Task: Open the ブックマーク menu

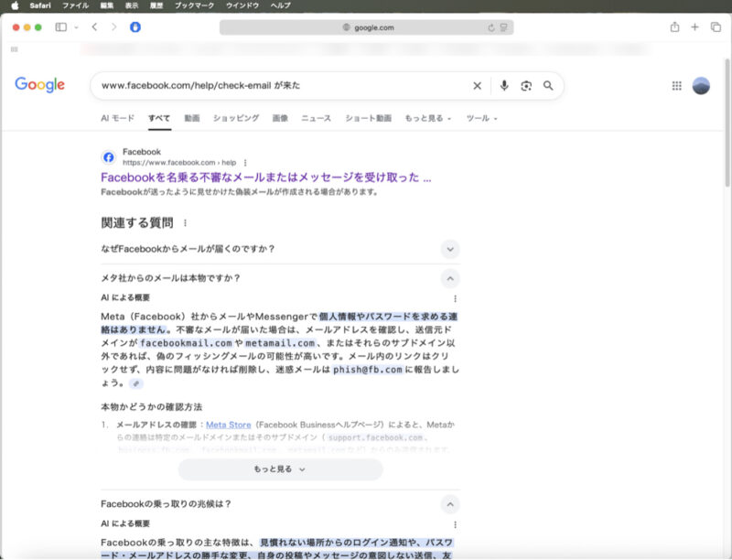Action: click(x=194, y=5)
